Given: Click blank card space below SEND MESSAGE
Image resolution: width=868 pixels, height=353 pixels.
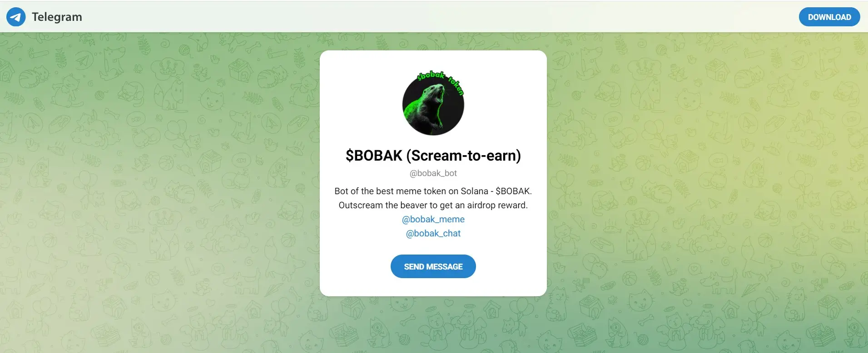Looking at the screenshot, I should pos(433,287).
